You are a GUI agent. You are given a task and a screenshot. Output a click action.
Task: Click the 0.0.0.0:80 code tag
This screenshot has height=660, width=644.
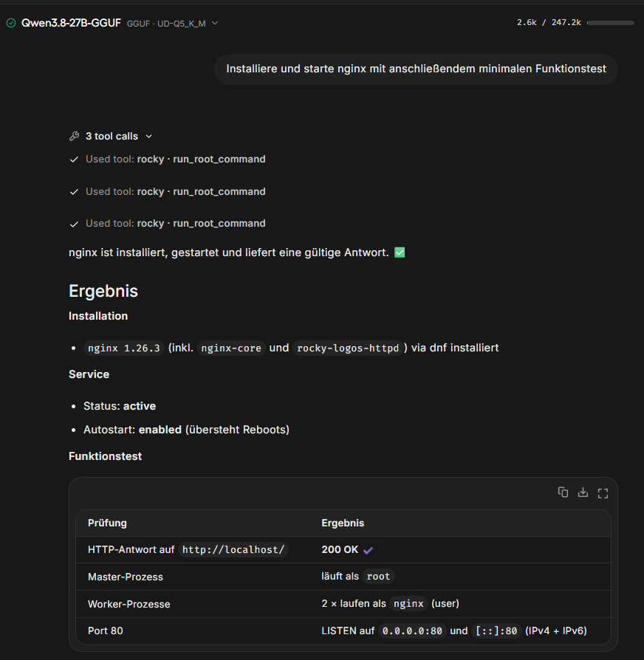412,631
